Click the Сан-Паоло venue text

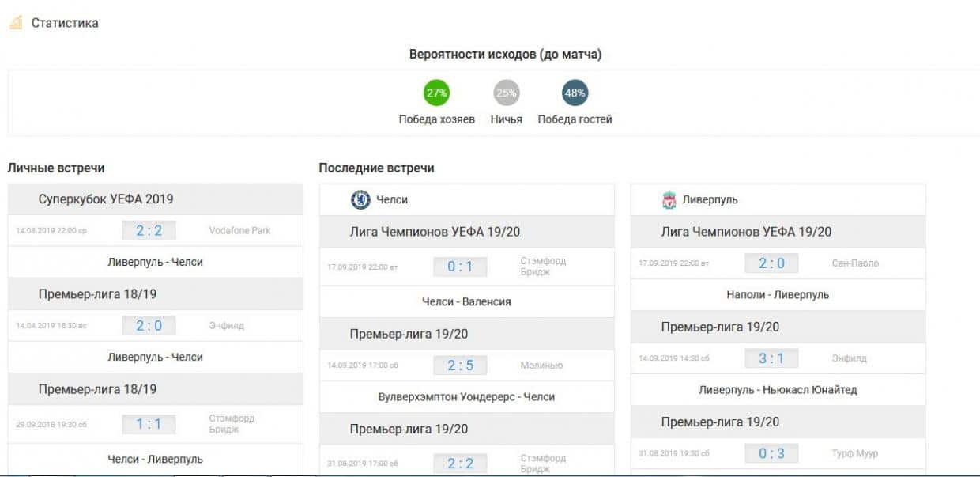coord(855,263)
